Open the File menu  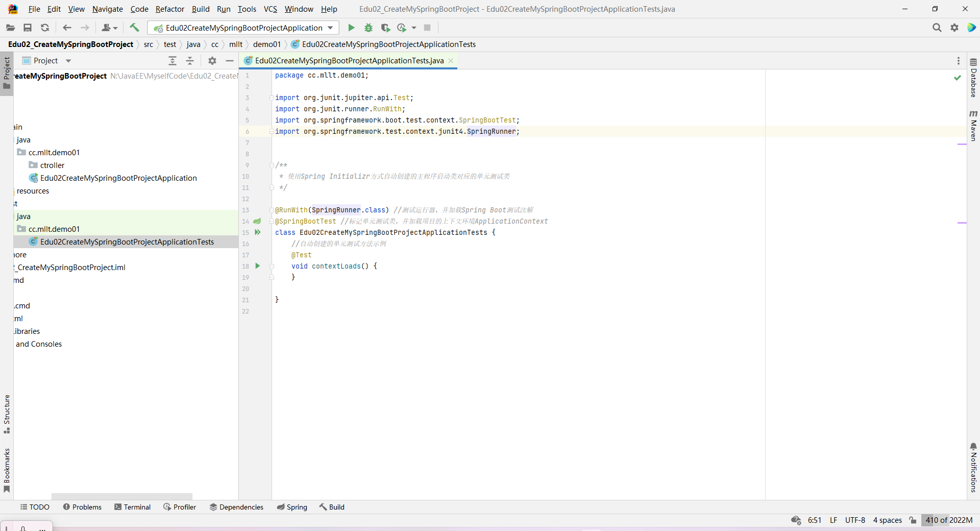coord(34,9)
